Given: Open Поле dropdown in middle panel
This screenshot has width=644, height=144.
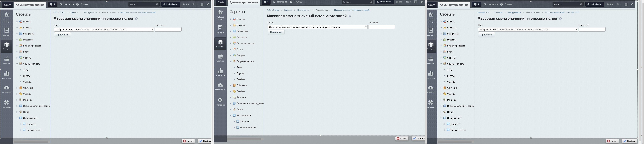Looking at the screenshot, I should pos(317,27).
